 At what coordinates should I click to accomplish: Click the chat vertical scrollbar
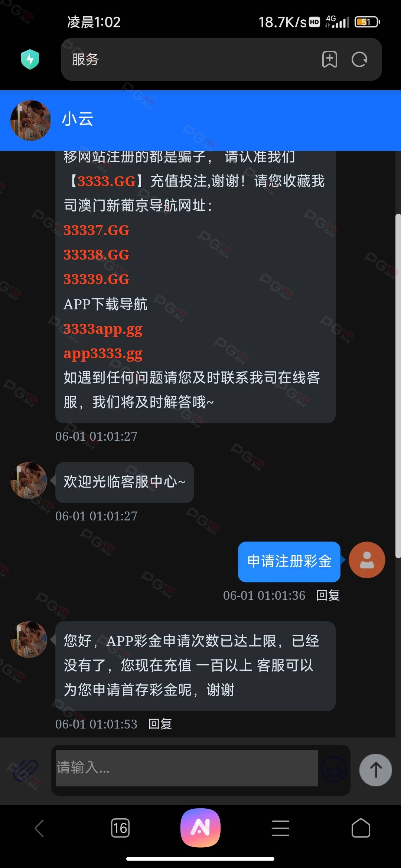coord(398,386)
